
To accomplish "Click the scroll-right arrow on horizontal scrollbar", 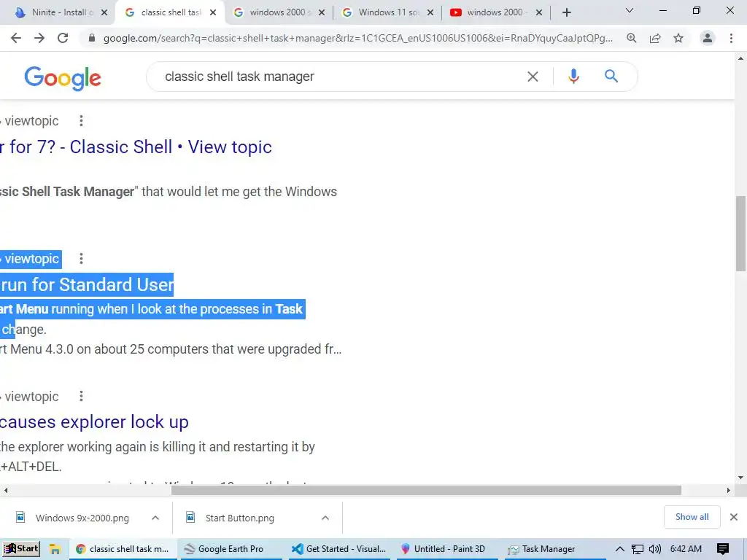I will point(728,490).
